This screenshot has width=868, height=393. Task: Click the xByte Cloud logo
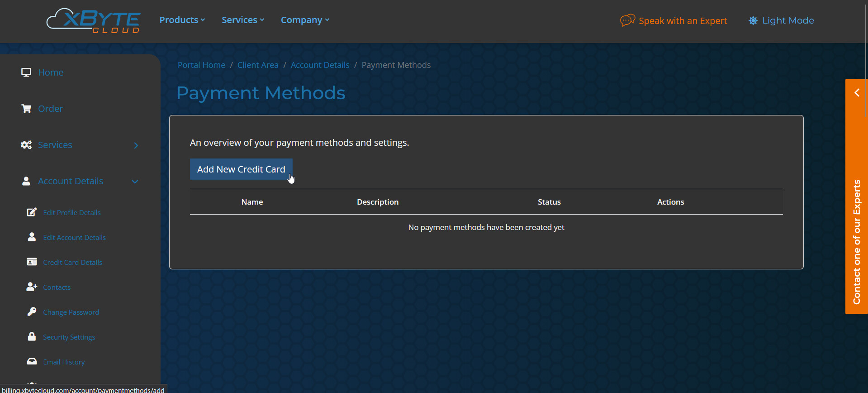pos(94,21)
